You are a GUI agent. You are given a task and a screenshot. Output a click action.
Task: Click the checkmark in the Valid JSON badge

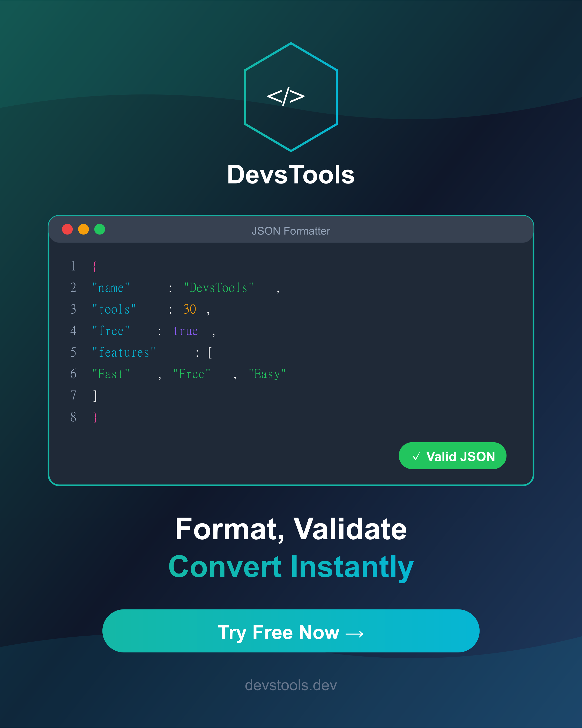point(417,456)
